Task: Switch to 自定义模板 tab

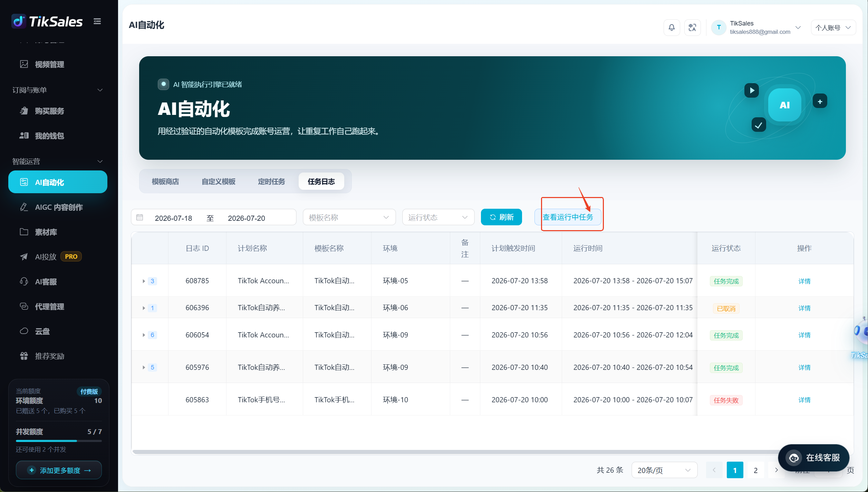Action: pos(219,181)
